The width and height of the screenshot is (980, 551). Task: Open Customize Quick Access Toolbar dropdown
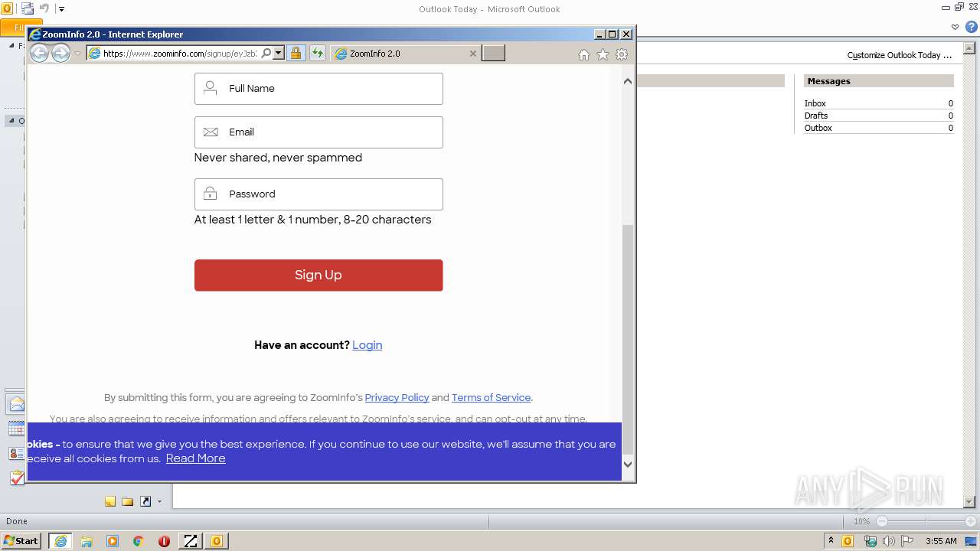tap(61, 9)
